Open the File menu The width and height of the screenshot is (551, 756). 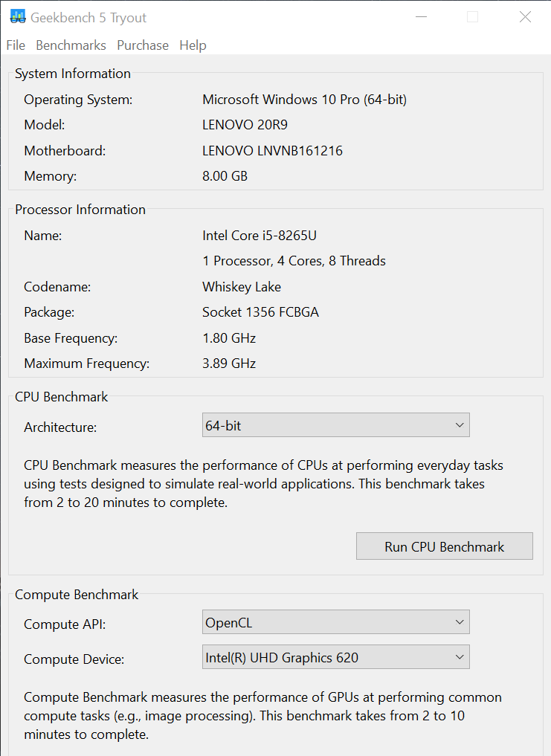[15, 45]
